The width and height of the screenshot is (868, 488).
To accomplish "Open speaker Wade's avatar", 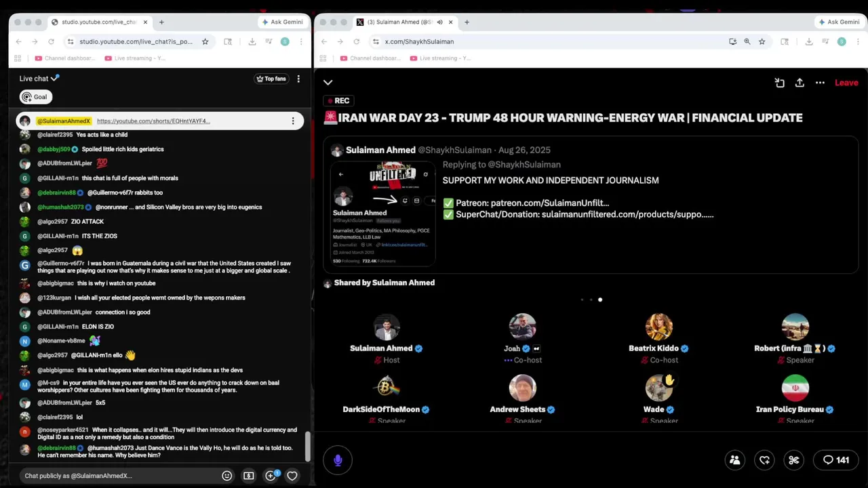I will (658, 388).
